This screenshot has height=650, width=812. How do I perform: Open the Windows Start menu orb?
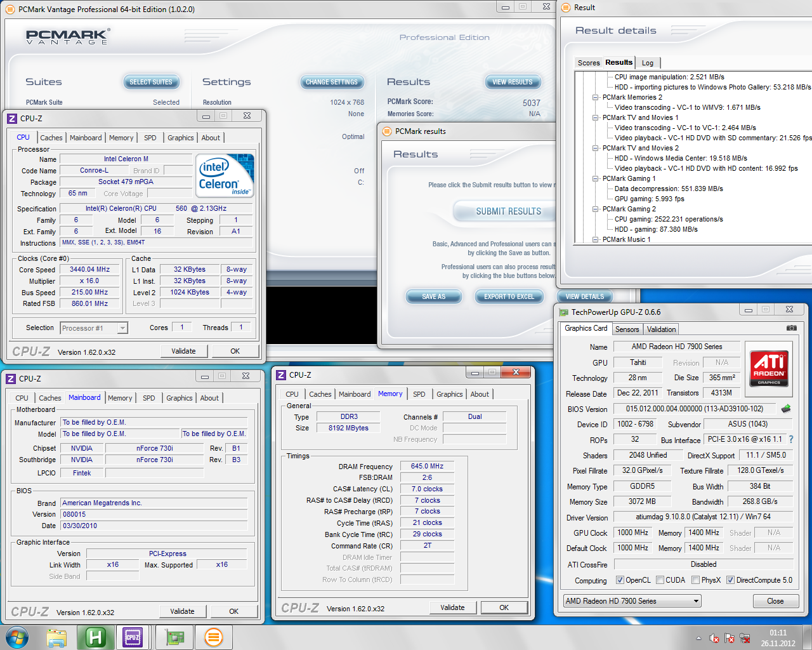coord(17,637)
